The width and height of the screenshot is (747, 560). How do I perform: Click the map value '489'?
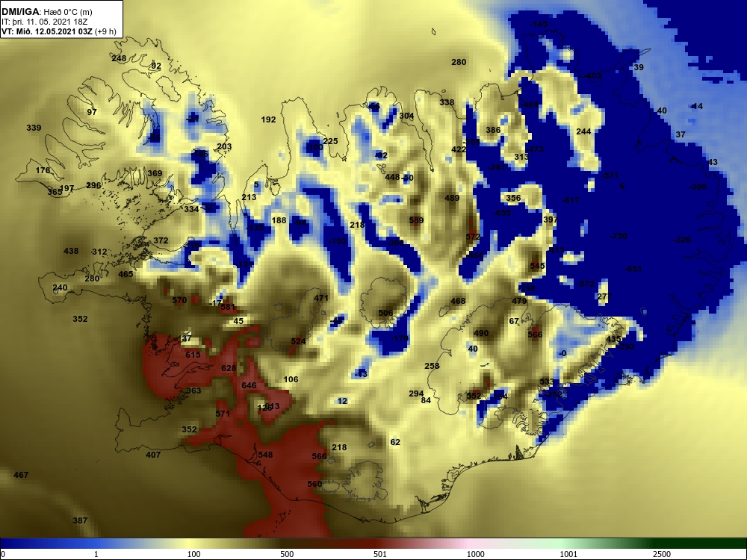click(x=452, y=198)
